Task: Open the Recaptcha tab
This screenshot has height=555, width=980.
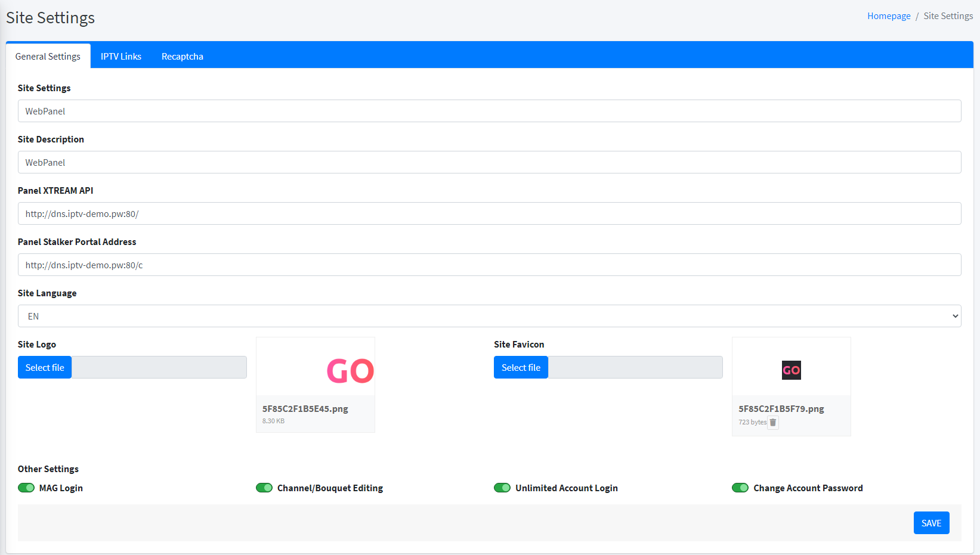Action: pyautogui.click(x=183, y=56)
